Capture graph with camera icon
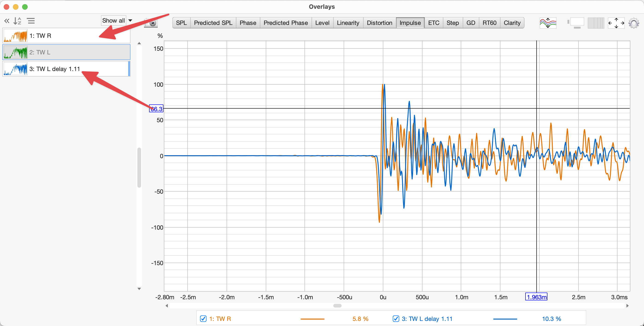This screenshot has height=326, width=644. click(x=151, y=23)
